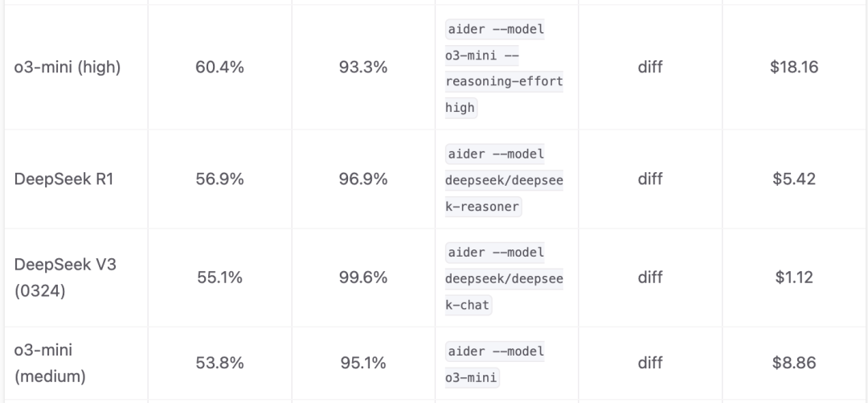Select the 60.4% score cell
Viewport: 868px width, 403px height.
[219, 68]
